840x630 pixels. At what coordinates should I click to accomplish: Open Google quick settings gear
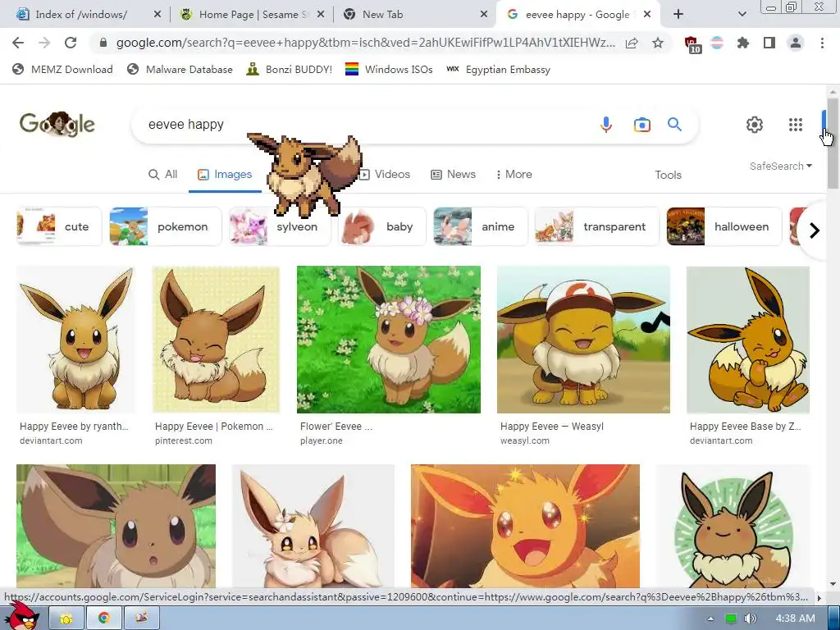pos(755,125)
